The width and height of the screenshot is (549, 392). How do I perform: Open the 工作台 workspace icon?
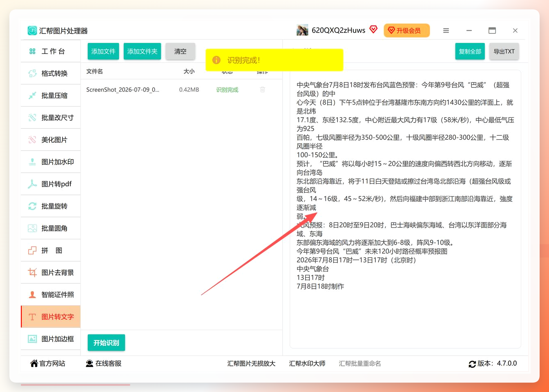point(32,51)
